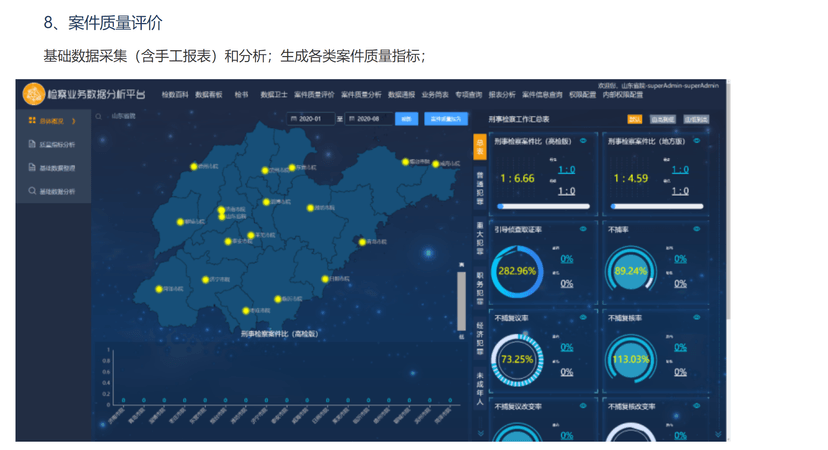Open the 案件质量评价 menu

314,95
